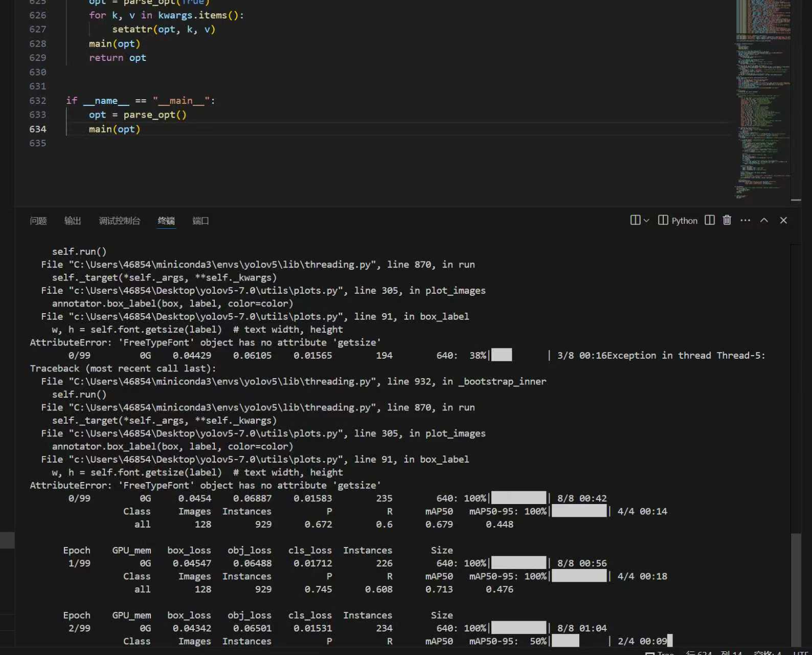This screenshot has height=655, width=812.
Task: Open the panel layout split icon
Action: [635, 220]
